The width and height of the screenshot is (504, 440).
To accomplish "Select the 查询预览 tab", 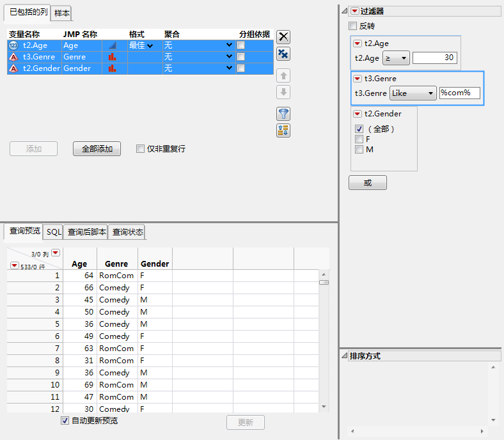I will point(24,231).
